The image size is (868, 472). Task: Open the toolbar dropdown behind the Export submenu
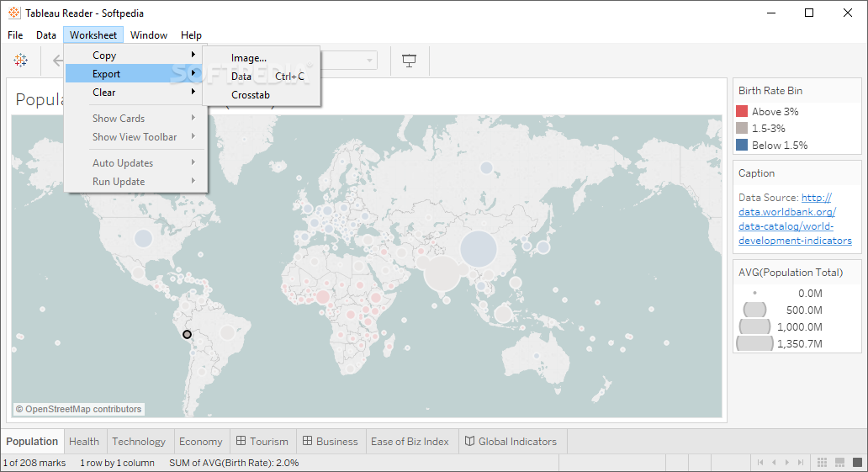[369, 61]
